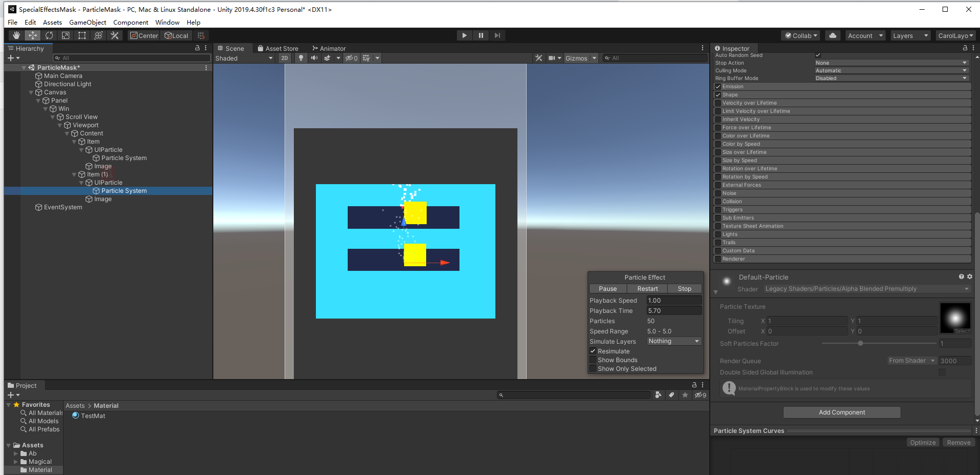Screen dimensions: 980x475
Task: Open the Window menu
Action: 167,23
